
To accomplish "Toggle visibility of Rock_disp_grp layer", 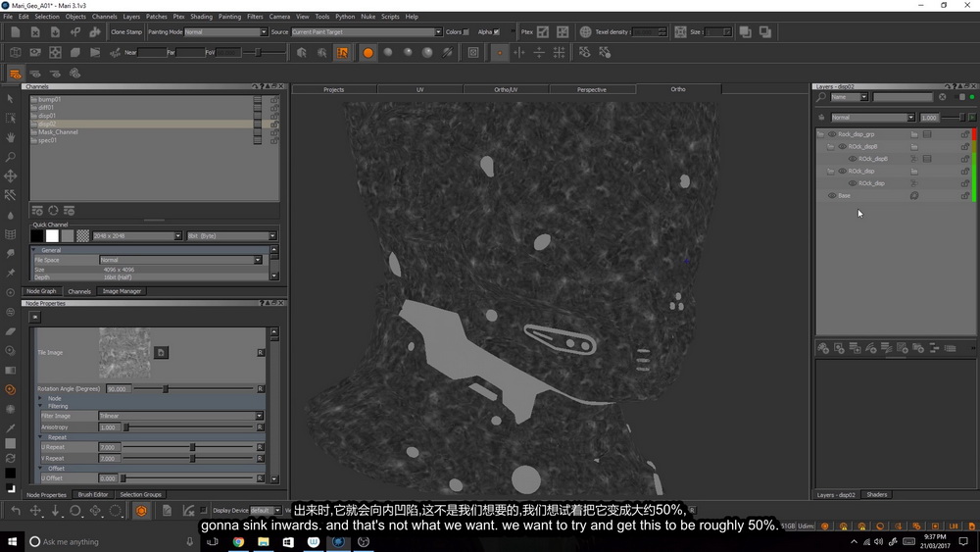I will coord(832,134).
